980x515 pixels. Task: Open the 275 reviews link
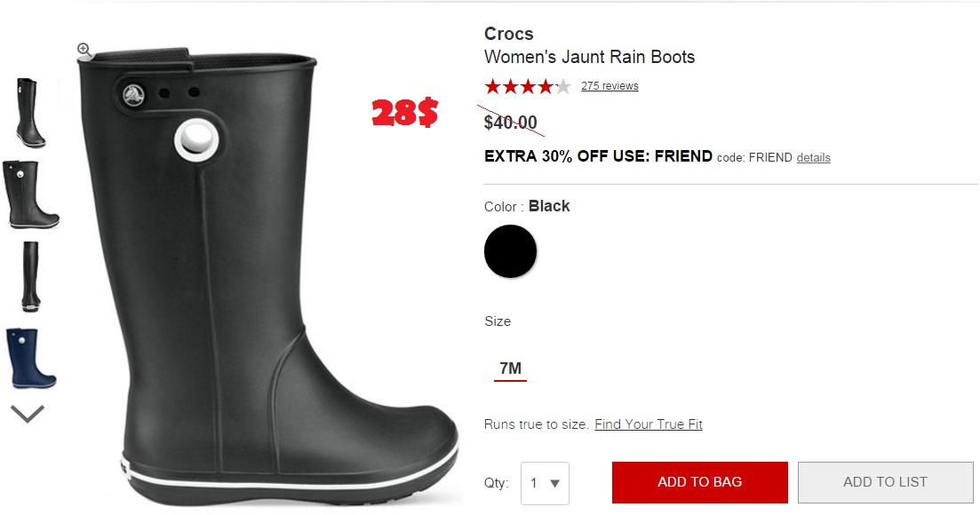[x=610, y=86]
